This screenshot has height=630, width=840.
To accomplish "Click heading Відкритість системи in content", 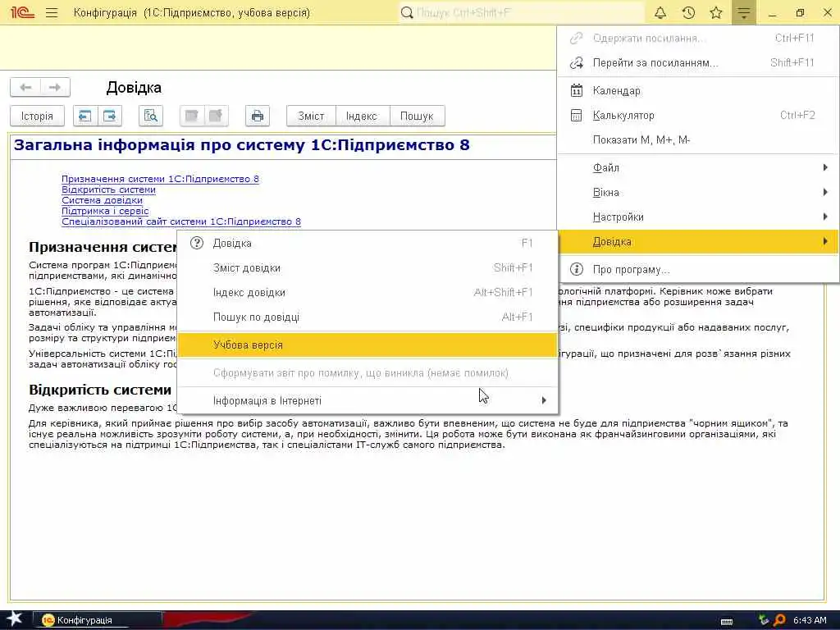I will (x=100, y=390).
